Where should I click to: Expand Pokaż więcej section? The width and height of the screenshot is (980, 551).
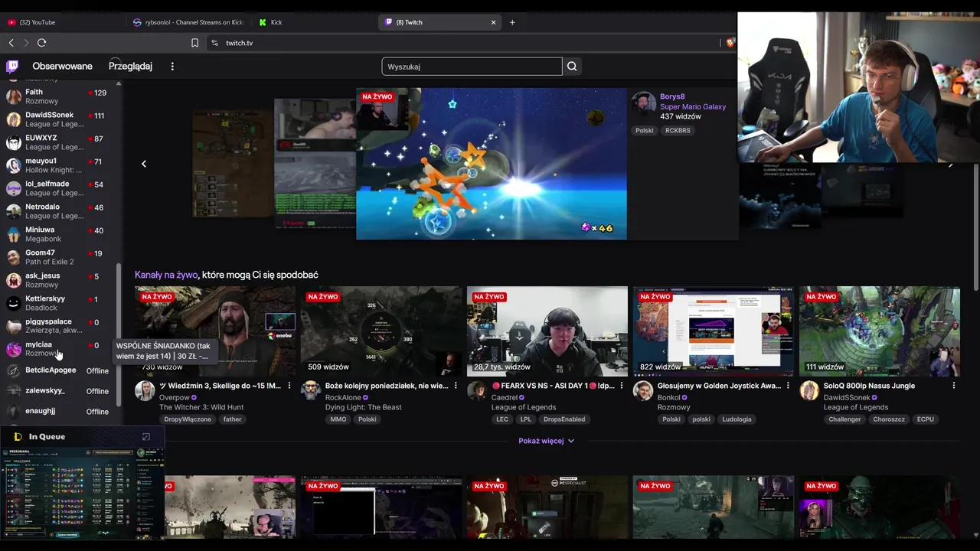tap(546, 441)
